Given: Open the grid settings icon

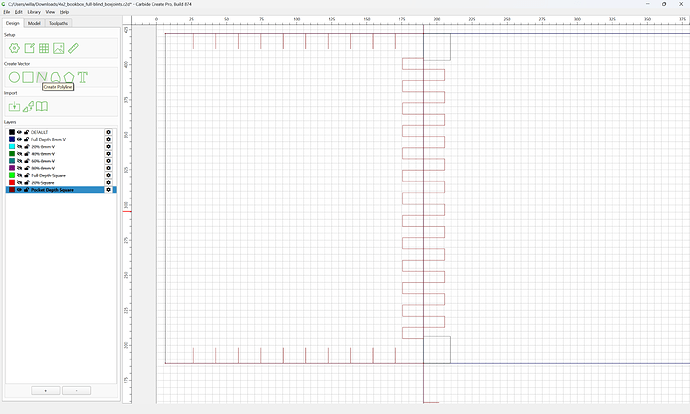Looking at the screenshot, I should pos(44,48).
